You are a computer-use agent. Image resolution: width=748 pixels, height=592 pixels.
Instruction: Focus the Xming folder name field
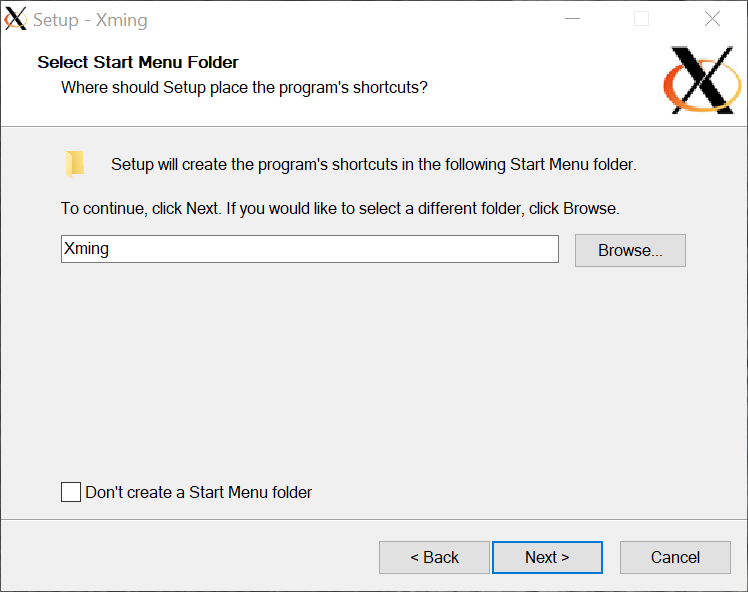coord(310,249)
